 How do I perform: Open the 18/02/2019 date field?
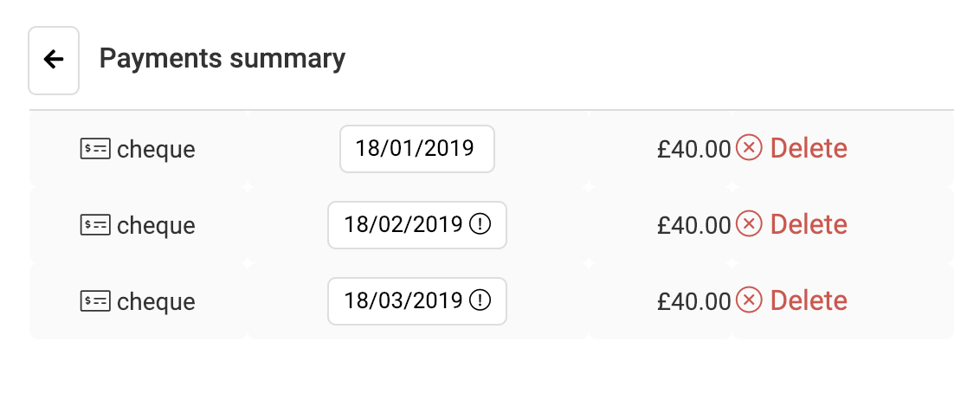[417, 225]
